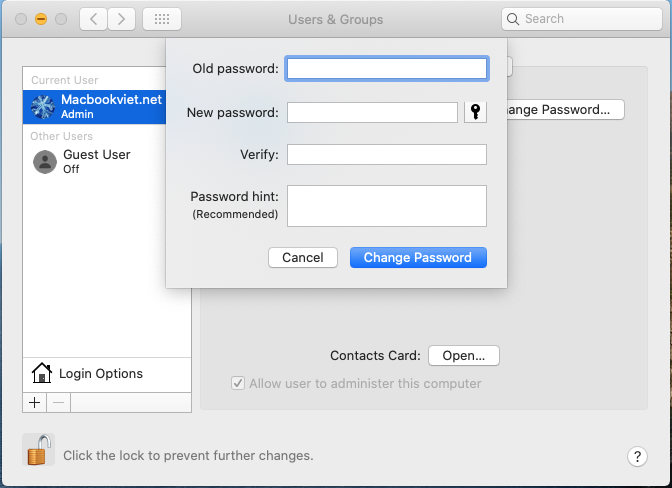Click the add user plus button
This screenshot has height=488, width=672.
(34, 402)
